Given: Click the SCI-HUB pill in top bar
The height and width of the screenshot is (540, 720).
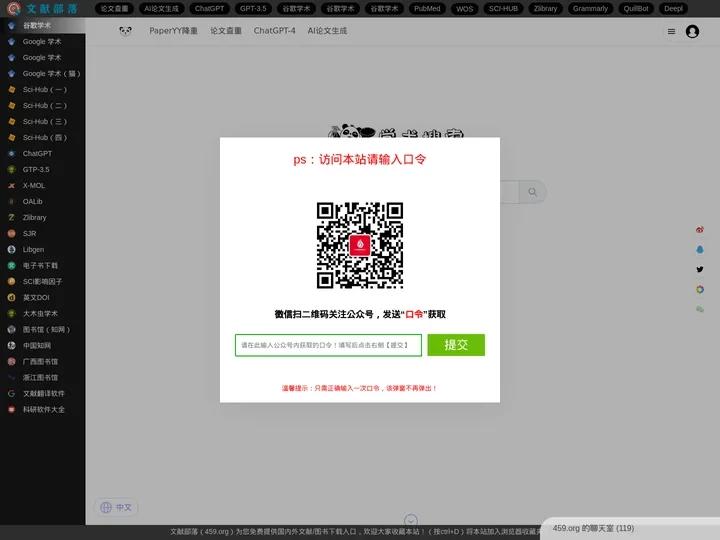Looking at the screenshot, I should (x=503, y=8).
